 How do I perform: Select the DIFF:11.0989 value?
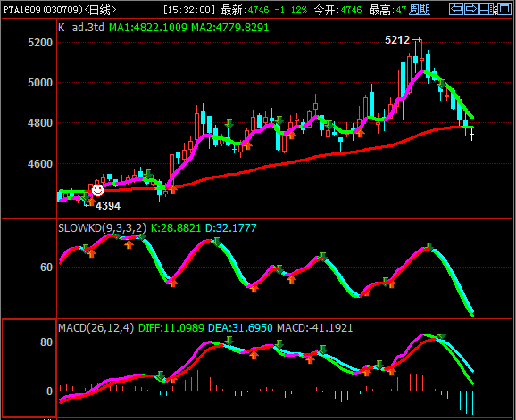[x=171, y=327]
